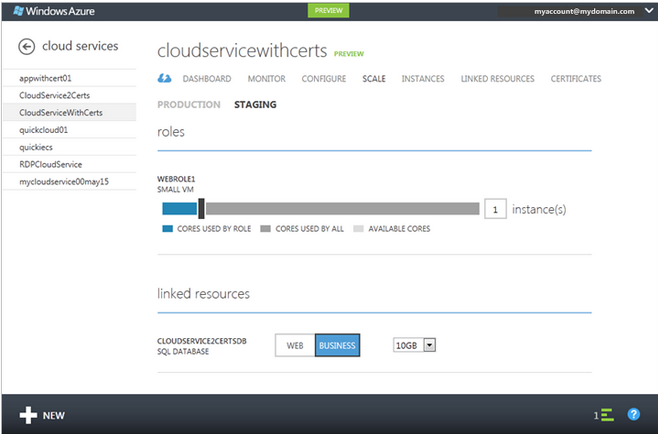The height and width of the screenshot is (434, 658).
Task: Expand the account menu chevron
Action: coord(649,11)
